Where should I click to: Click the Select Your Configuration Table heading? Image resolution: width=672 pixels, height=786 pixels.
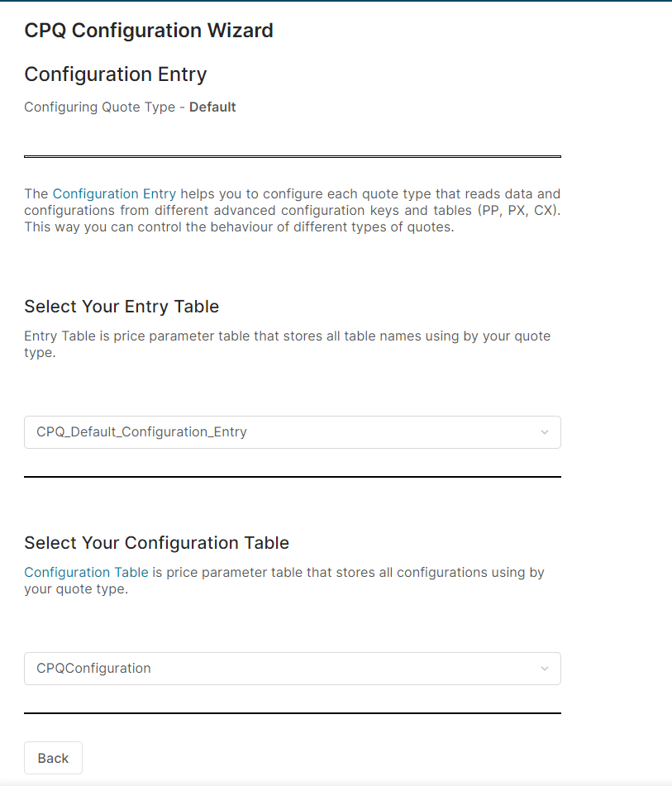[156, 543]
